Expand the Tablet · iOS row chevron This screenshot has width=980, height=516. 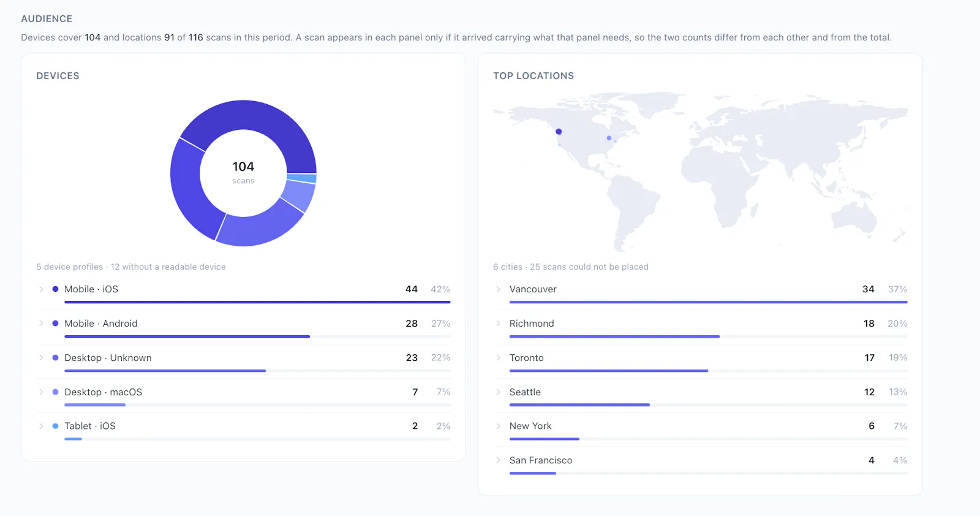[41, 426]
